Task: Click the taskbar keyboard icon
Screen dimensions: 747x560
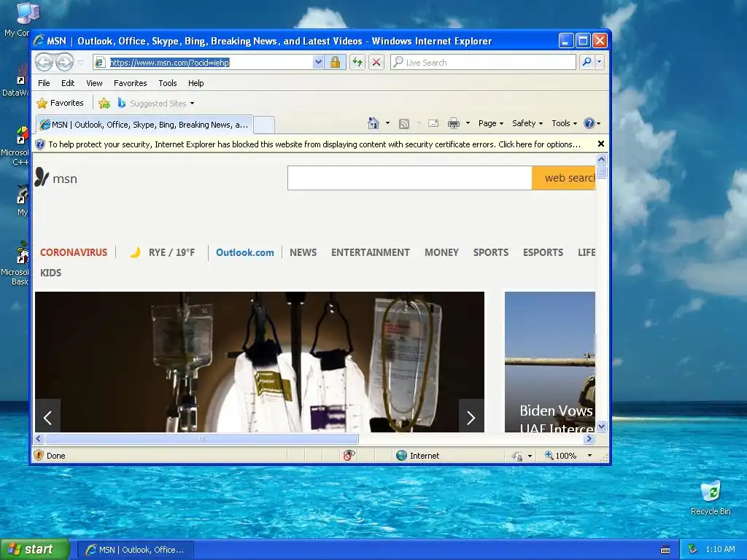Action: pos(665,550)
